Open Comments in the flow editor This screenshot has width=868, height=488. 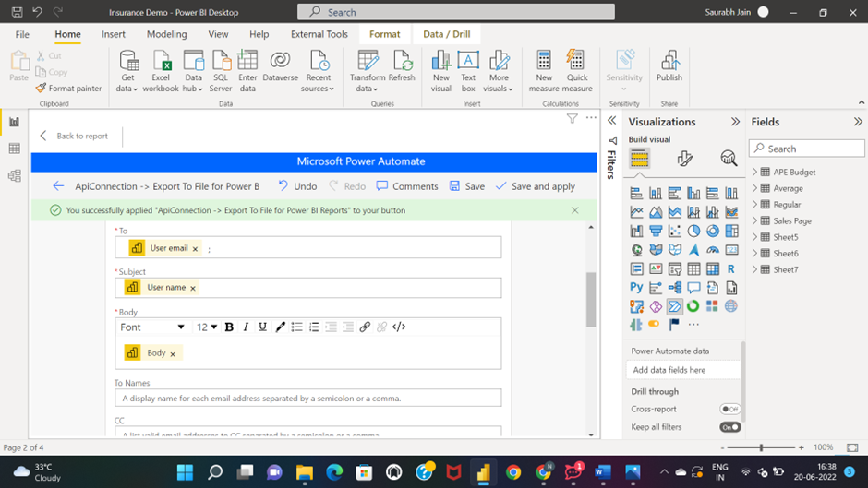[407, 186]
